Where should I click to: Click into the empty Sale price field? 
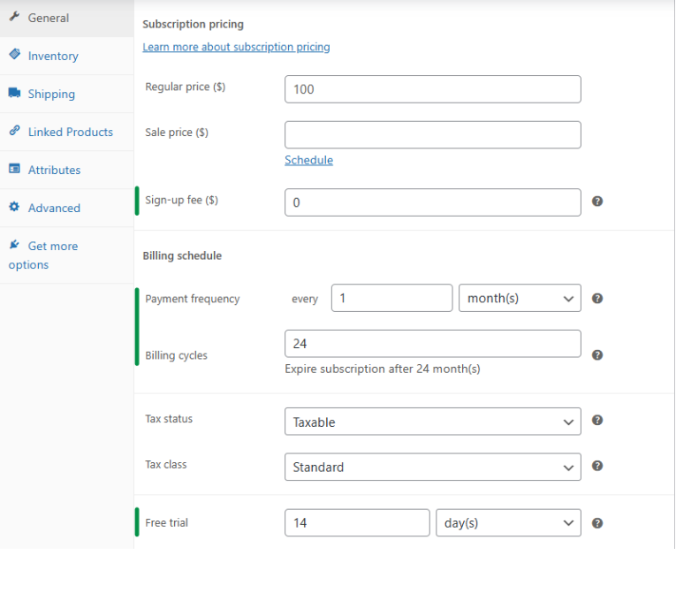pos(433,135)
